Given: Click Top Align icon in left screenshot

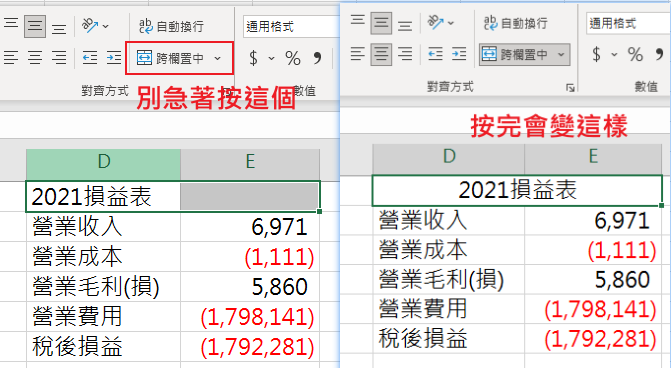Looking at the screenshot, I should pyautogui.click(x=11, y=24).
